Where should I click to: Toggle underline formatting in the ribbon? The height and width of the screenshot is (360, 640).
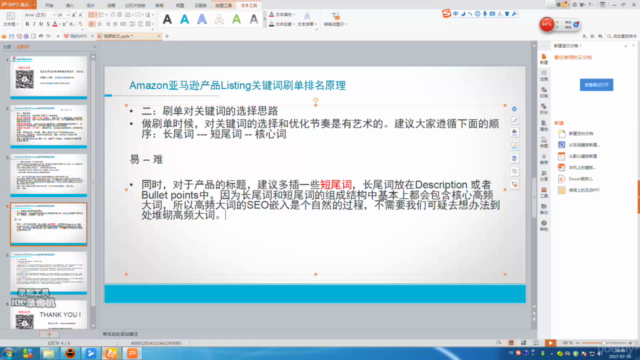41,24
